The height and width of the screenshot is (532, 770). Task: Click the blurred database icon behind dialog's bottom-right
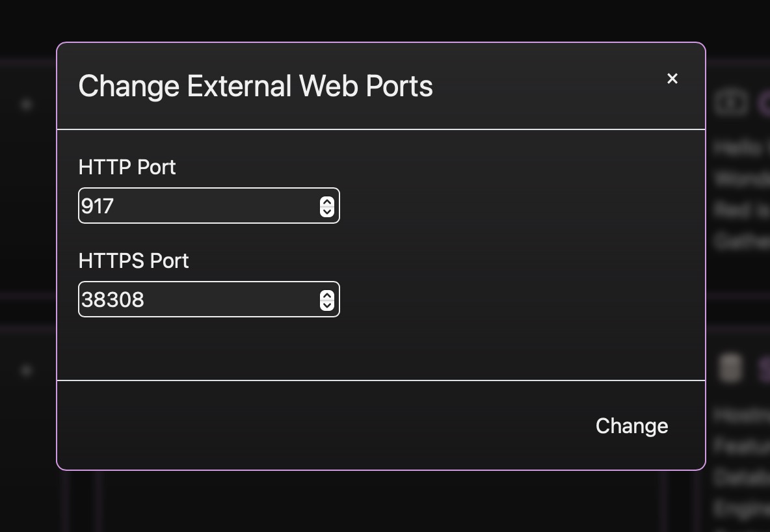pos(730,369)
